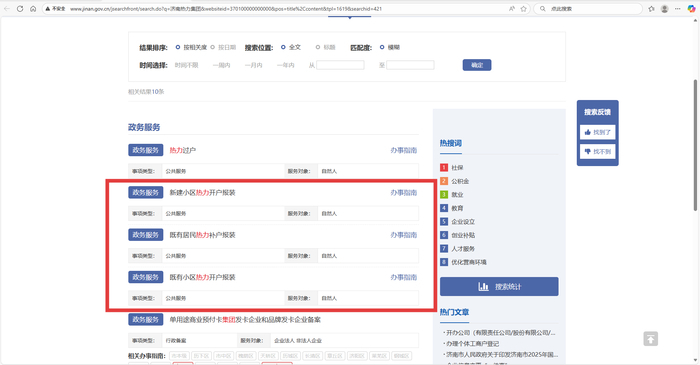
Task: Open 办事指南 for 既有小区热力开户报装
Action: click(404, 277)
